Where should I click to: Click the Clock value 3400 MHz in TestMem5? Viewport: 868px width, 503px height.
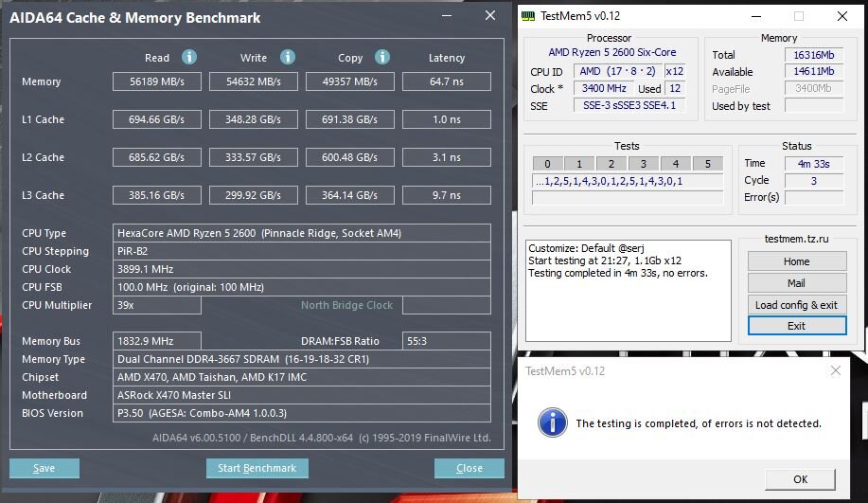click(x=603, y=89)
